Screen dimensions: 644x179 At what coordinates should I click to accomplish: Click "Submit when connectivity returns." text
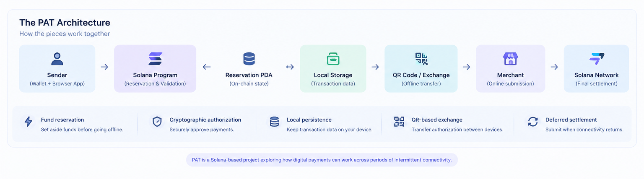(x=584, y=130)
